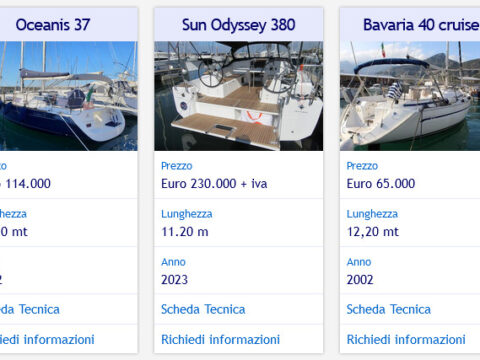Click the Prezzo label on Sun Odyssey card

pos(177,166)
